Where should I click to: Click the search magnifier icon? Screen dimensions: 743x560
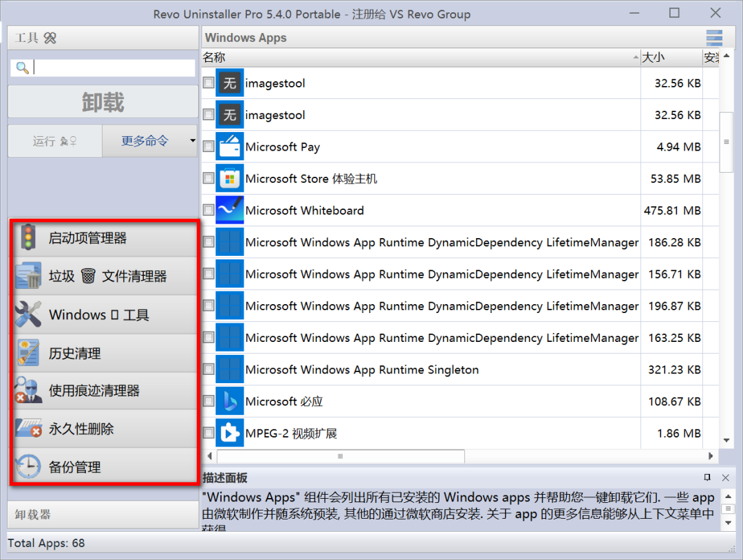(22, 67)
